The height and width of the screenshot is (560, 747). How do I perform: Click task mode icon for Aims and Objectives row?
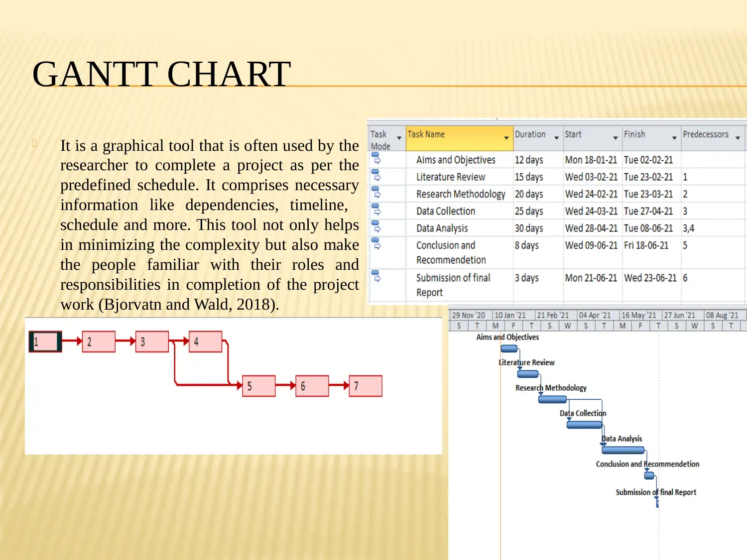pyautogui.click(x=376, y=158)
